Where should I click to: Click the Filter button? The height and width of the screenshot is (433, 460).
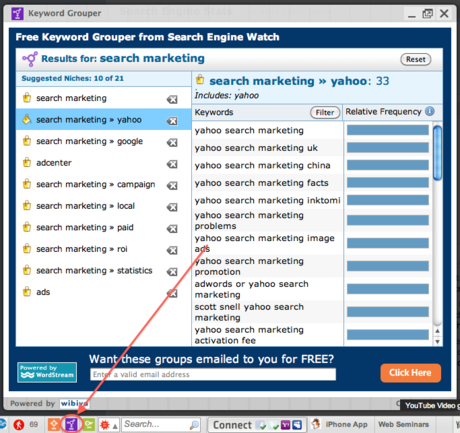pyautogui.click(x=325, y=112)
